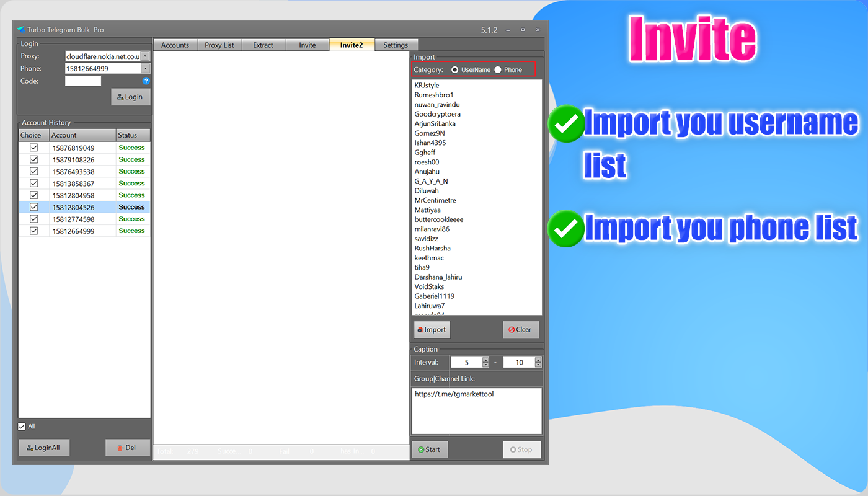Click the Turbo Telegram Bulk app logo
The width and height of the screenshot is (868, 496).
pyautogui.click(x=21, y=30)
